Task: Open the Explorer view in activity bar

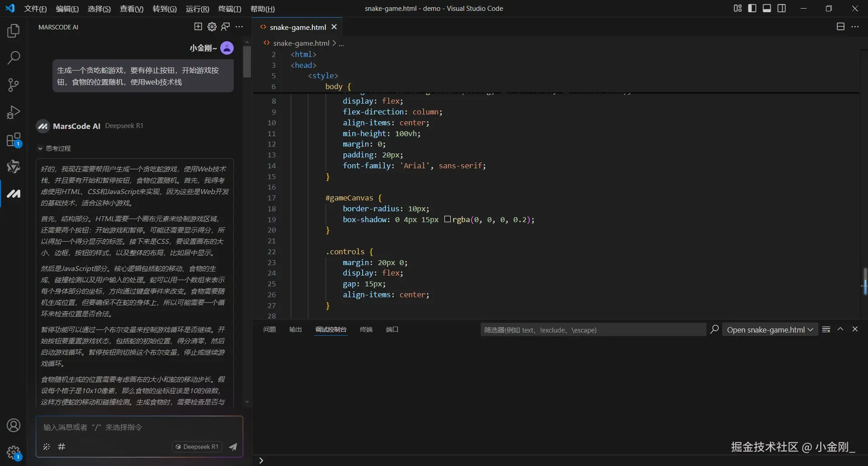Action: [14, 31]
